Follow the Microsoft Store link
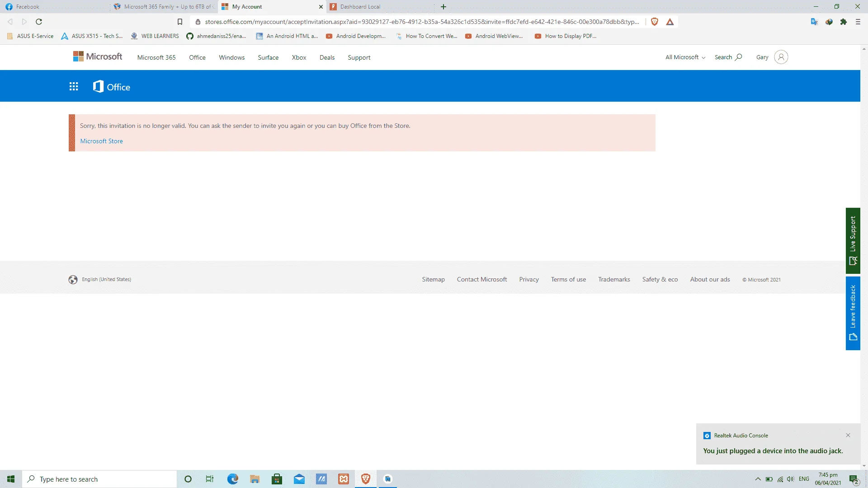868x488 pixels. click(x=101, y=141)
